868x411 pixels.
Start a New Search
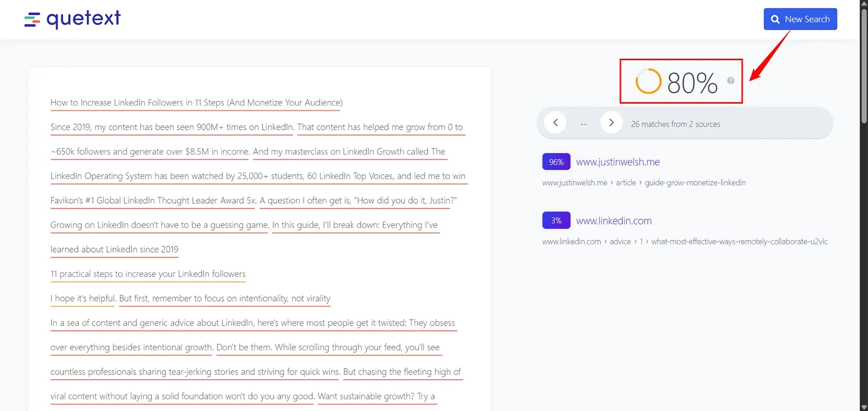pos(800,19)
